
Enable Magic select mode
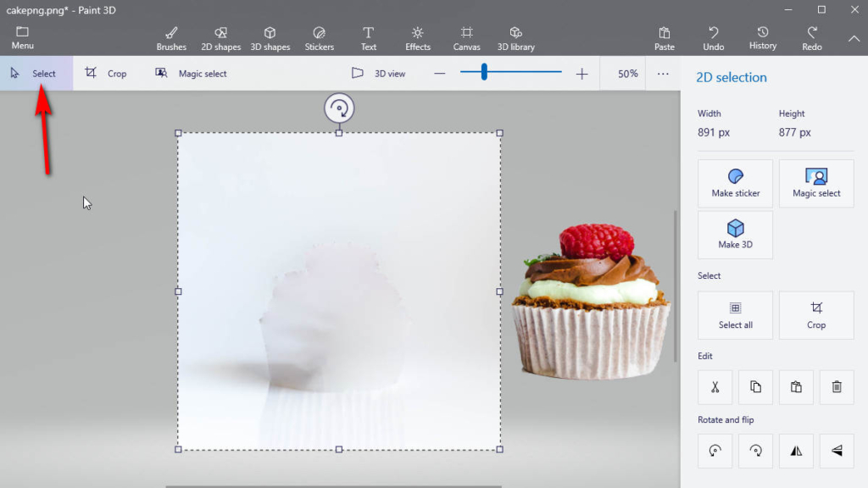(191, 74)
